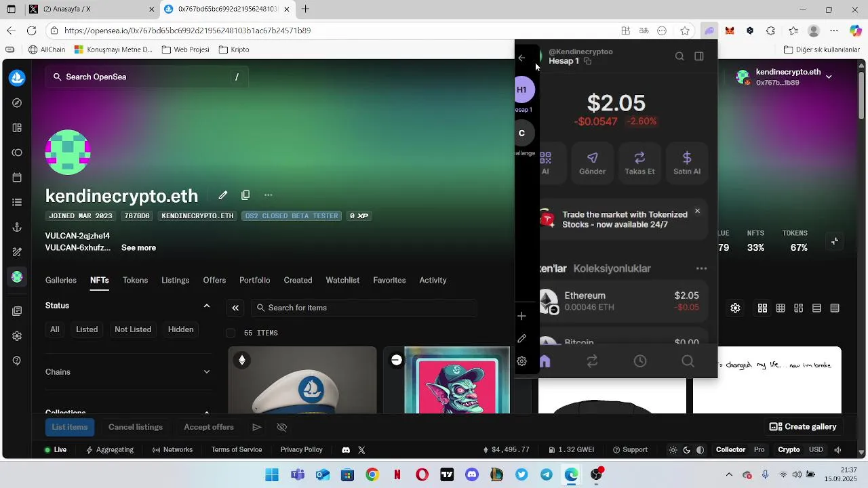Viewport: 868px width, 488px height.
Task: Switch to Offers tab
Action: [214, 281]
